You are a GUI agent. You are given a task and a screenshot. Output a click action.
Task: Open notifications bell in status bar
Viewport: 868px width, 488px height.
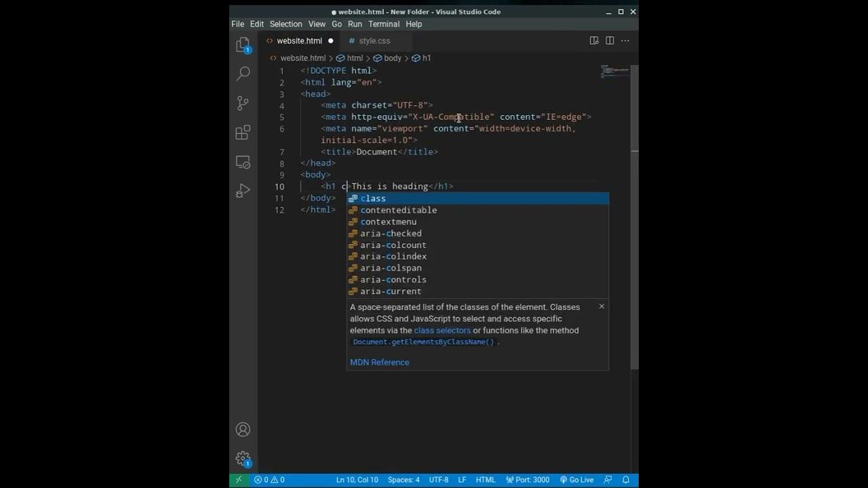click(x=625, y=480)
